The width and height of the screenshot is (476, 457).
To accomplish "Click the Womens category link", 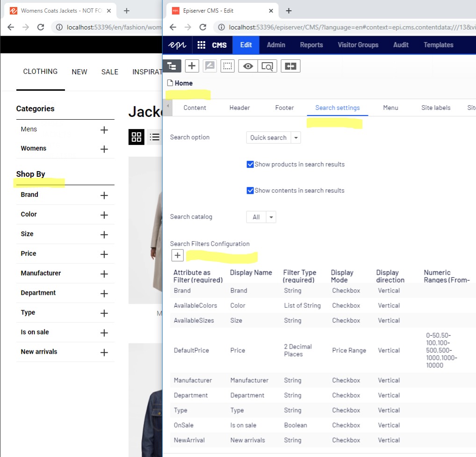I will click(34, 148).
